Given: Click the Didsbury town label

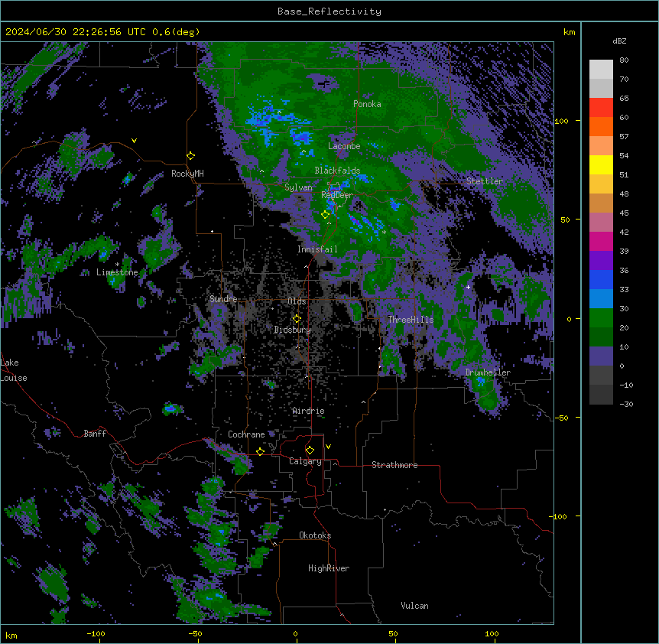Looking at the screenshot, I should (293, 330).
